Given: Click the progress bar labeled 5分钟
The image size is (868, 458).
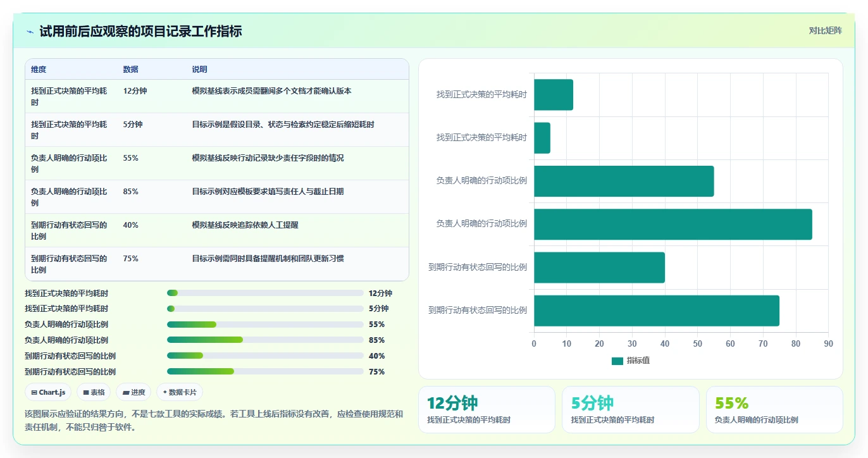Looking at the screenshot, I should (265, 309).
